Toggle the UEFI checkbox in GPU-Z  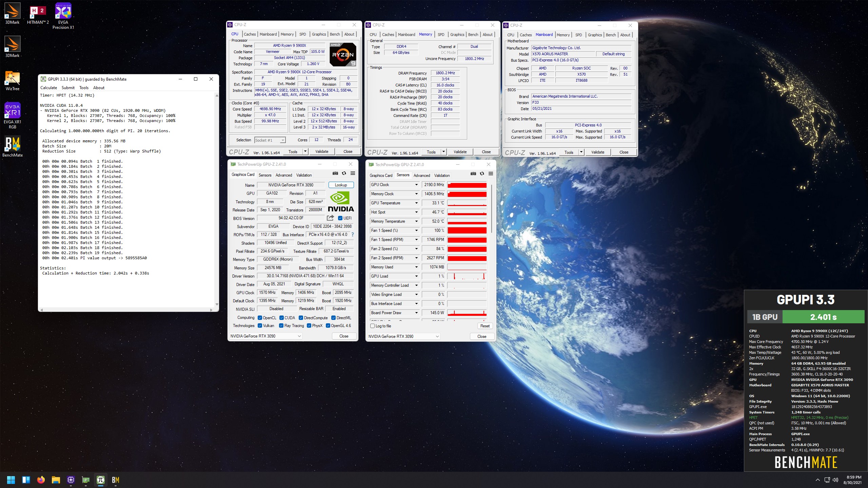click(x=340, y=218)
